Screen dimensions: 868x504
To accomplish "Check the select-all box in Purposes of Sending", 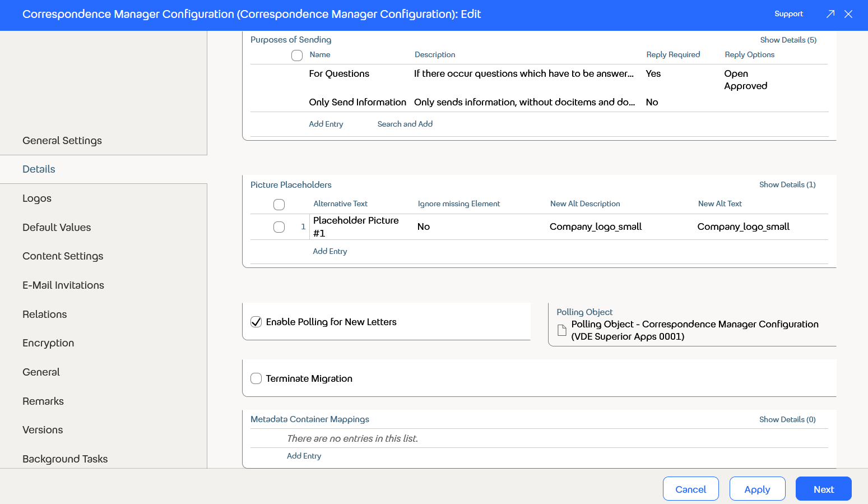I will click(x=296, y=55).
